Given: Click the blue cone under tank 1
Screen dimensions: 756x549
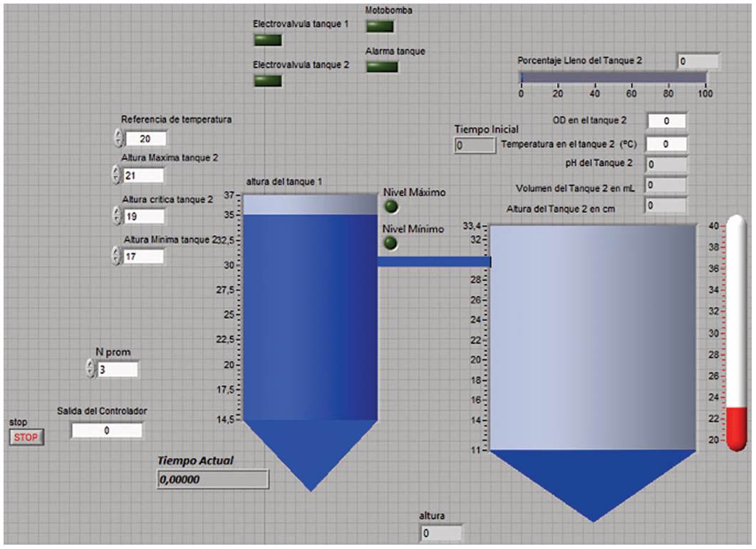Looking at the screenshot, I should (x=310, y=449).
